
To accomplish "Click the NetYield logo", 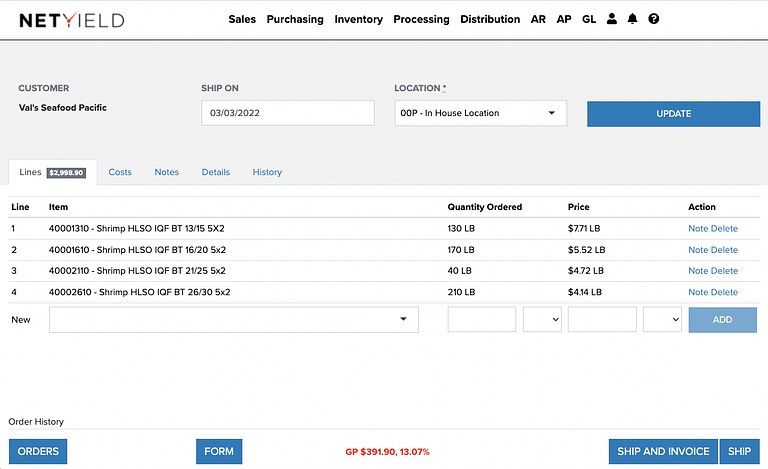I will tap(72, 20).
